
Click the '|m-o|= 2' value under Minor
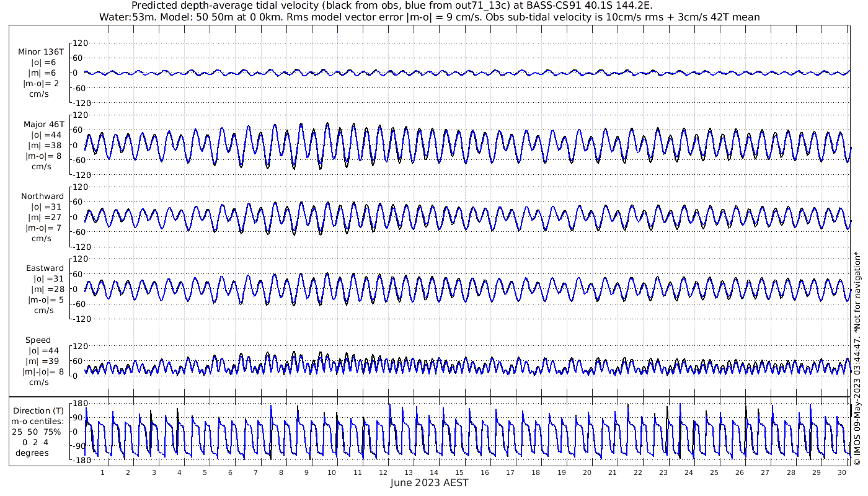(x=42, y=84)
